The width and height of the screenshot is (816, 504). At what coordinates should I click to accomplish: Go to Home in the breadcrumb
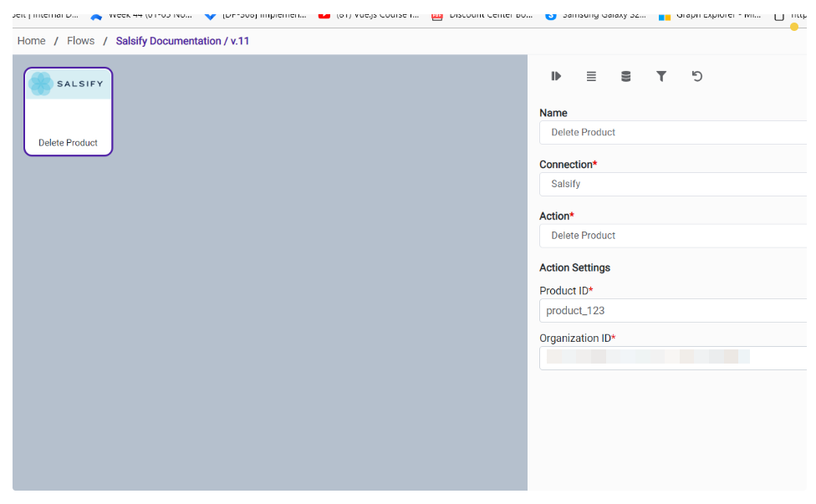(x=32, y=41)
